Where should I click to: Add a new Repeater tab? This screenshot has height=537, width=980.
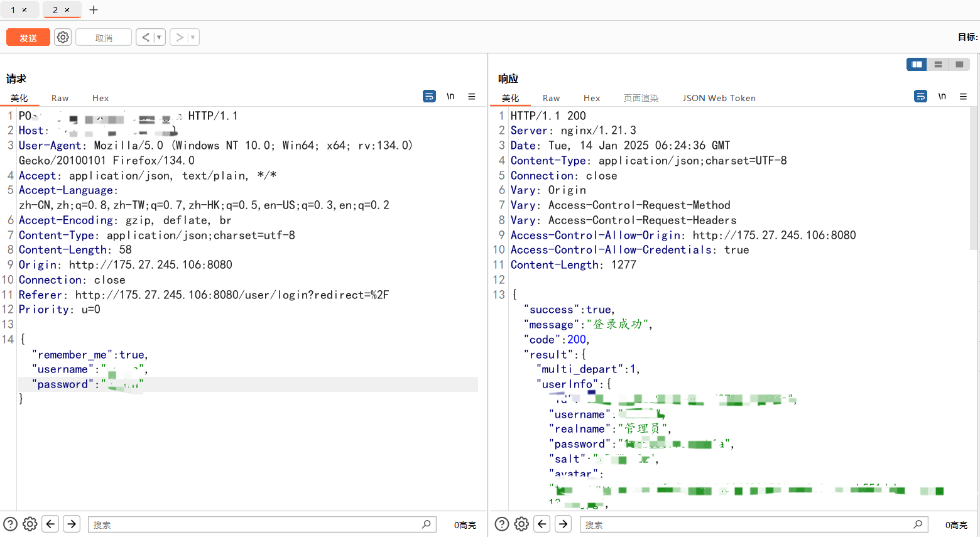click(x=94, y=10)
